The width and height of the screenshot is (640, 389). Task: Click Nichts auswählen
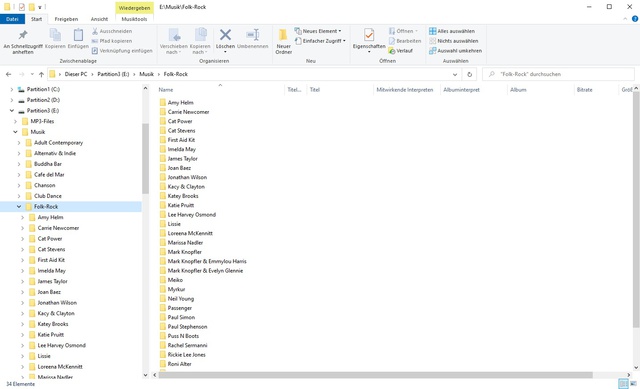453,41
